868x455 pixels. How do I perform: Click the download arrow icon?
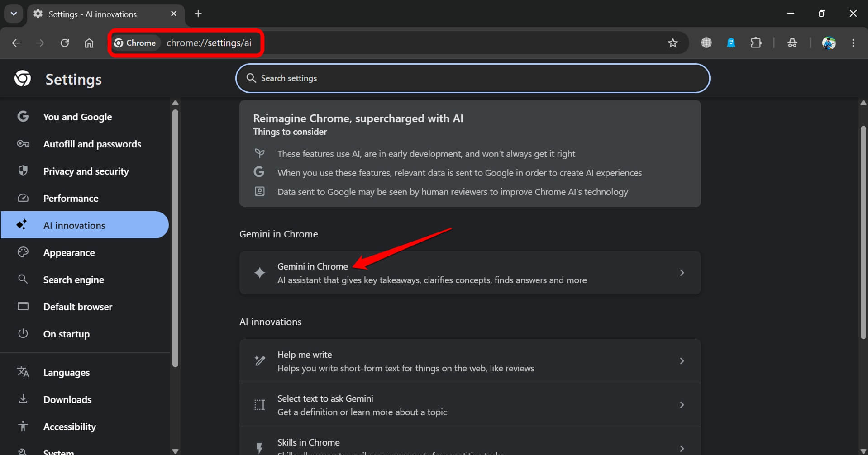pyautogui.click(x=23, y=399)
